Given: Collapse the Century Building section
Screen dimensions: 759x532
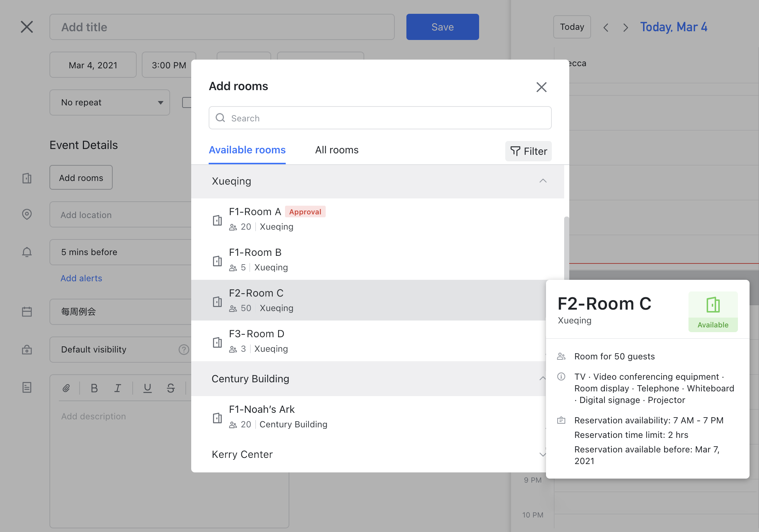Looking at the screenshot, I should (x=542, y=379).
